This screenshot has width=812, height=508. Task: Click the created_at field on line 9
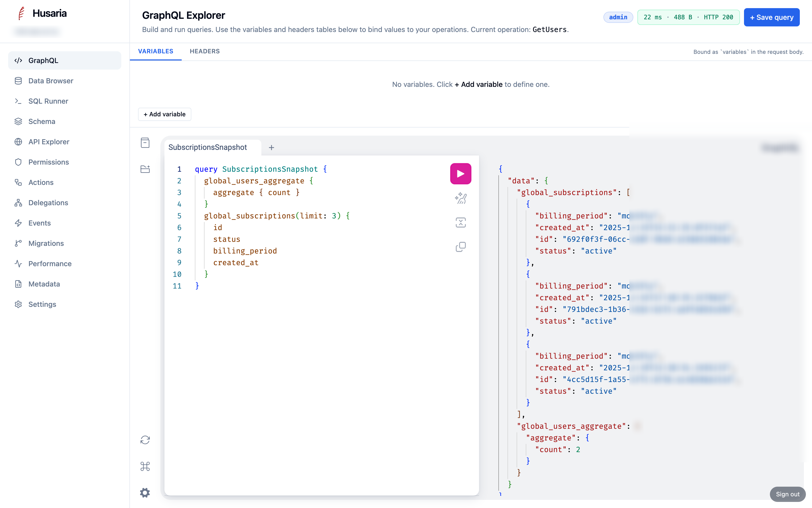coord(236,263)
